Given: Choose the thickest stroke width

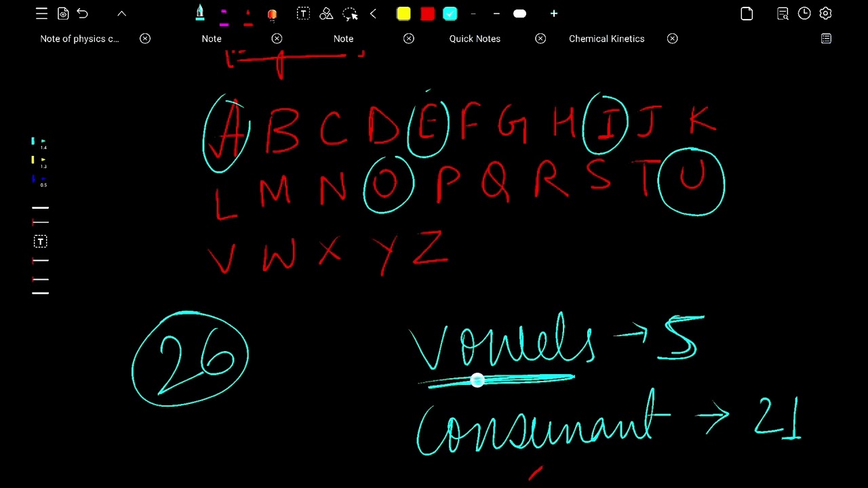Looking at the screenshot, I should 519,14.
